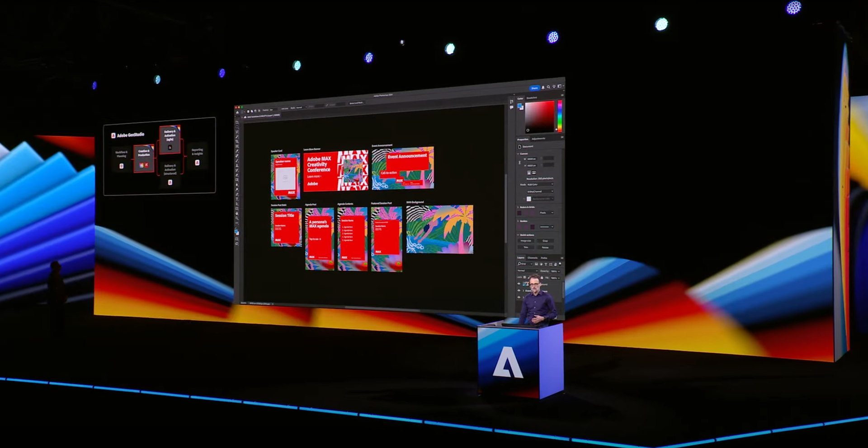The image size is (868, 448).
Task: Select the MAX Background artboard
Action: (440, 229)
